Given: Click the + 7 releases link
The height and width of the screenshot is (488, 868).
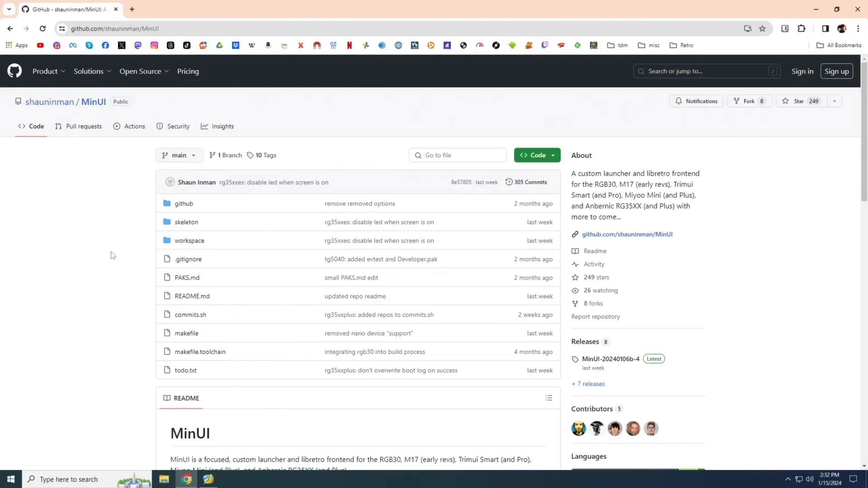Looking at the screenshot, I should [x=588, y=384].
